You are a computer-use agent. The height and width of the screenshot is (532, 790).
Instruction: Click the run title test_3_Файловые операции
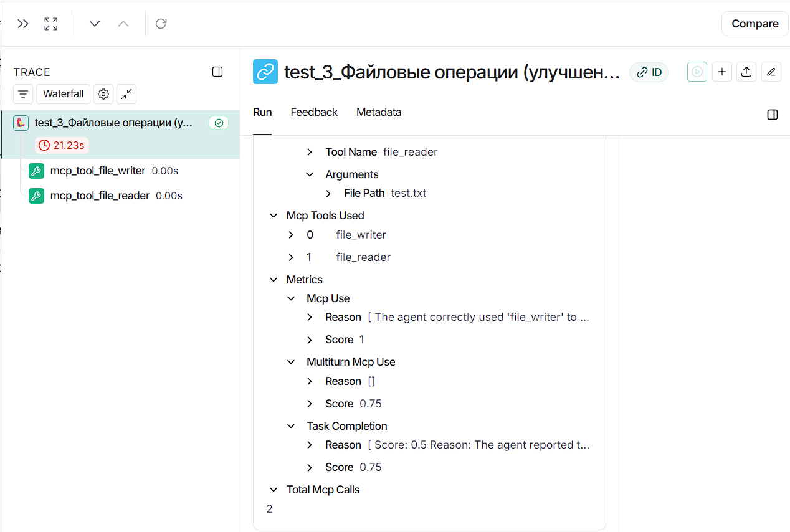(x=452, y=72)
